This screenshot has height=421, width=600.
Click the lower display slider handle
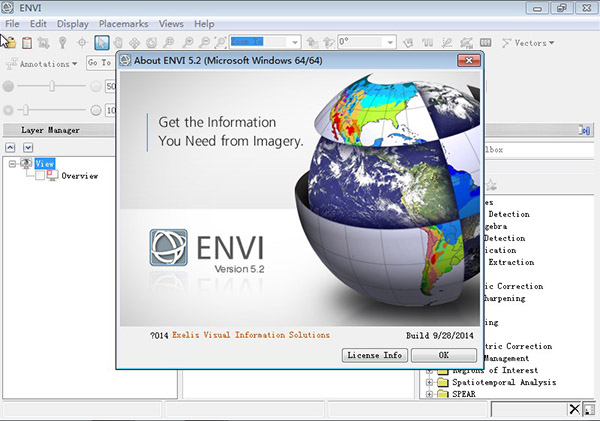[x=26, y=110]
